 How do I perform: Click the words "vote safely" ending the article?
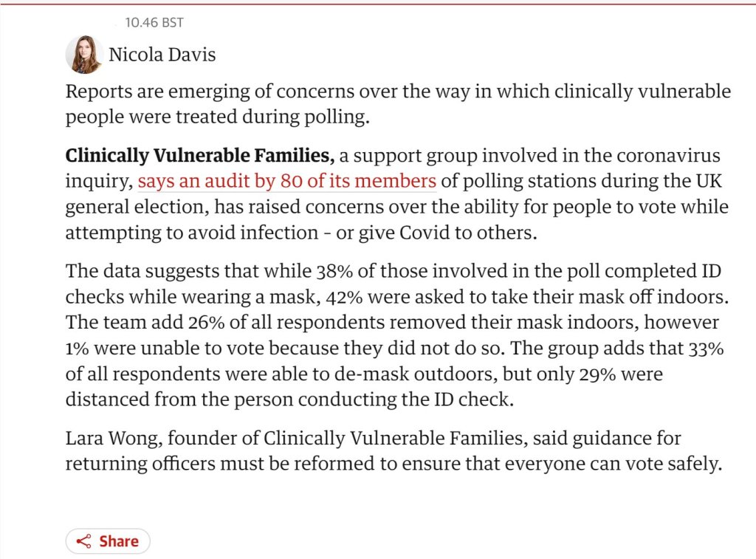671,464
